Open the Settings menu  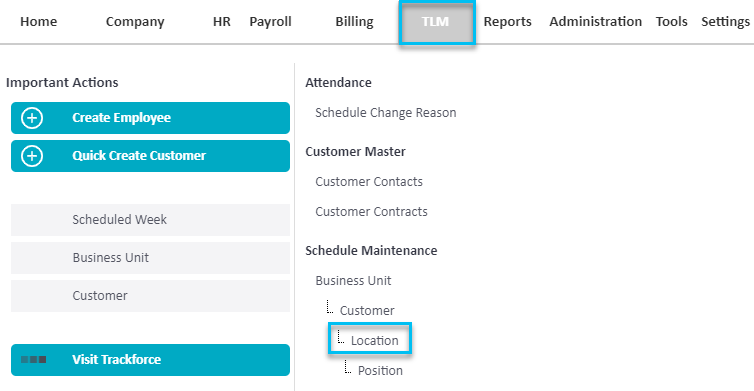(x=725, y=22)
